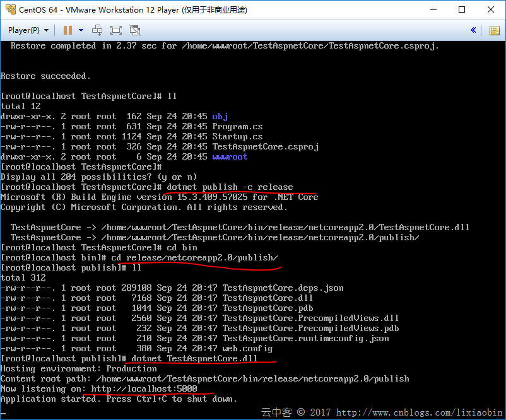Click the 'Program.cs' file name
The image size is (506, 420).
point(237,127)
